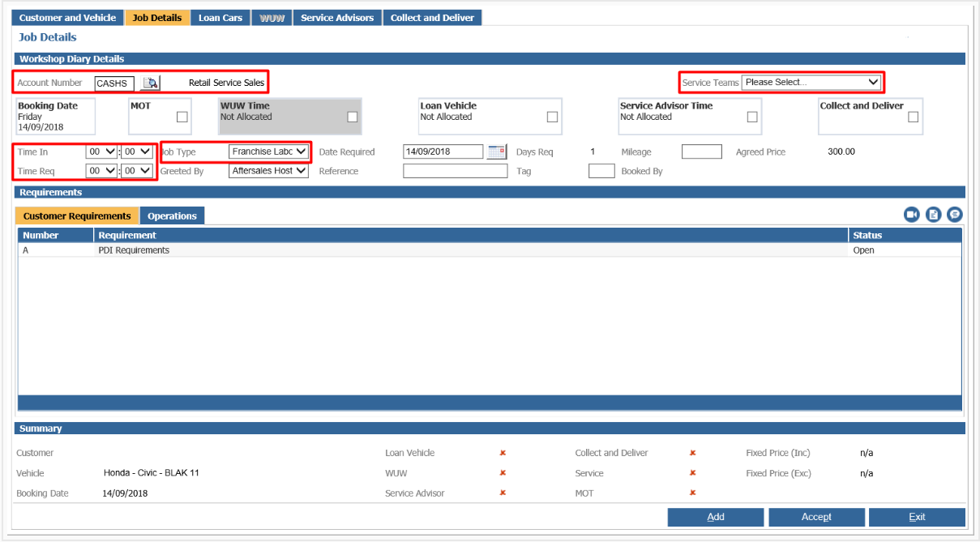Enable the MOT checkbox
The width and height of the screenshot is (980, 542).
point(182,115)
